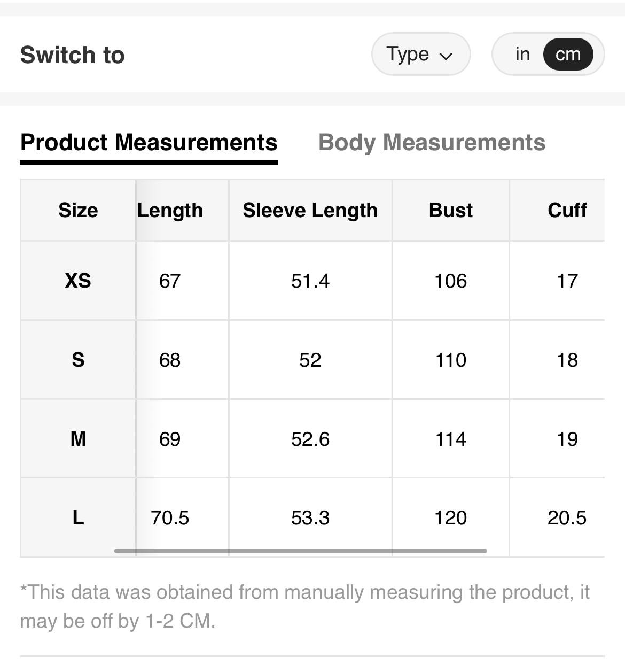Image resolution: width=625 pixels, height=672 pixels.
Task: Click the 106 bust value for XS
Action: point(450,281)
